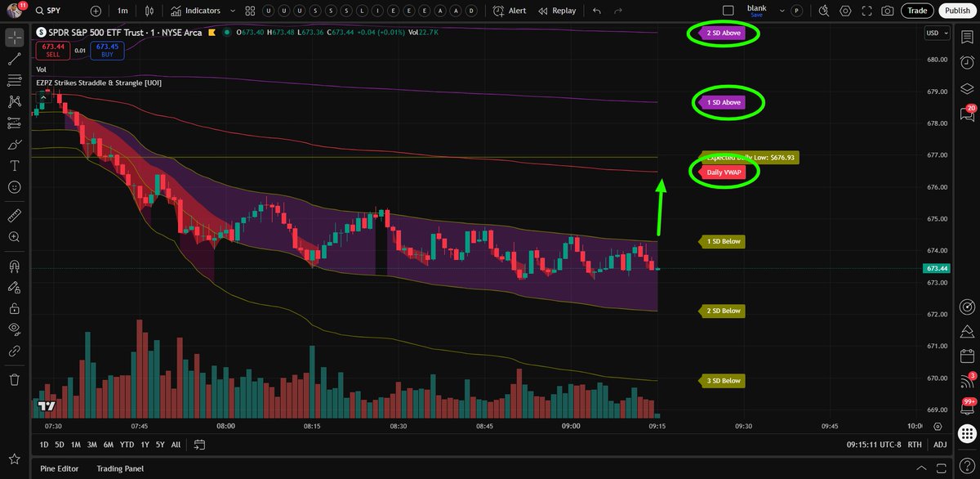
Task: Maximize the bottom panel
Action: pyautogui.click(x=942, y=468)
